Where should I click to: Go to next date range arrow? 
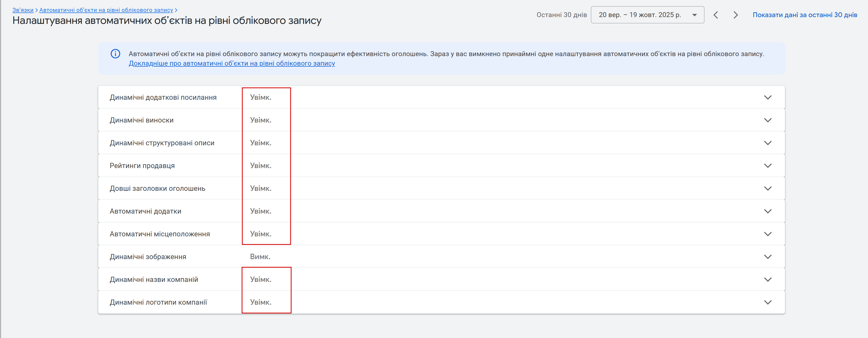pos(736,15)
